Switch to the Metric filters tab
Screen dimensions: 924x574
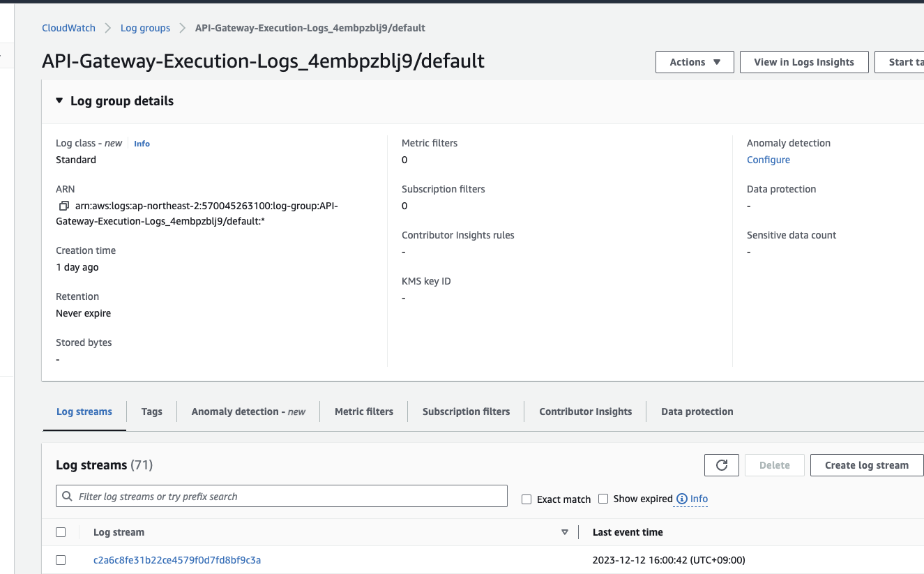364,411
